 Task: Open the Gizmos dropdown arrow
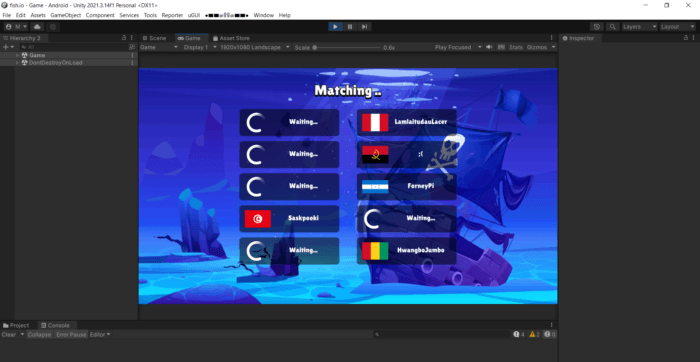click(554, 47)
